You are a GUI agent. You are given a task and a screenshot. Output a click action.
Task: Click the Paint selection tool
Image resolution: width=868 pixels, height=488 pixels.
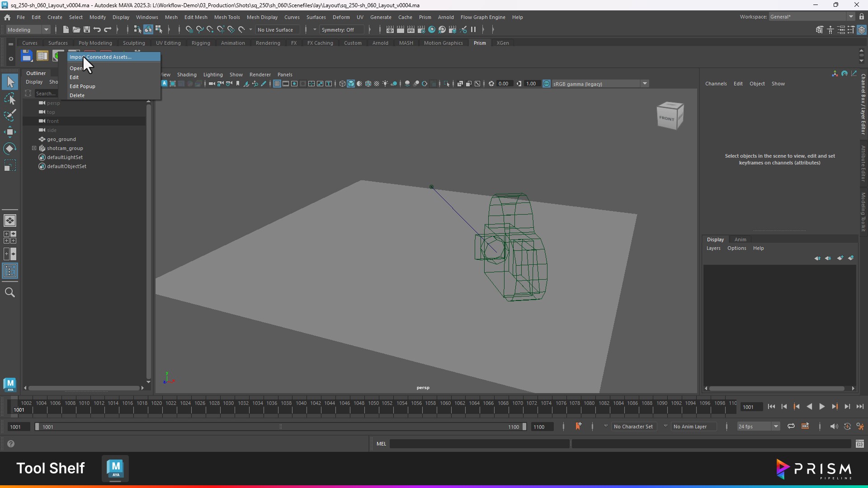coord(9,115)
